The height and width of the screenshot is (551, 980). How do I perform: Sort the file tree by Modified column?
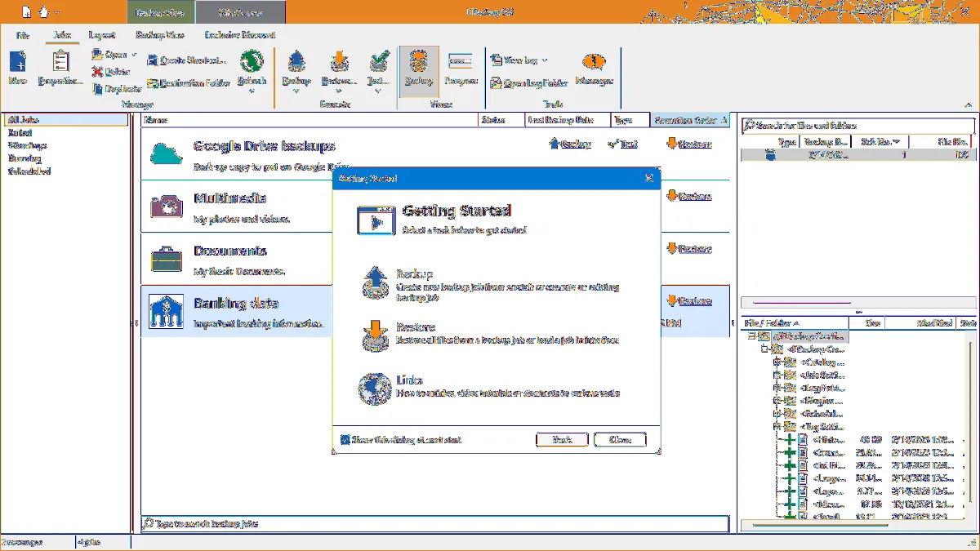[920, 323]
